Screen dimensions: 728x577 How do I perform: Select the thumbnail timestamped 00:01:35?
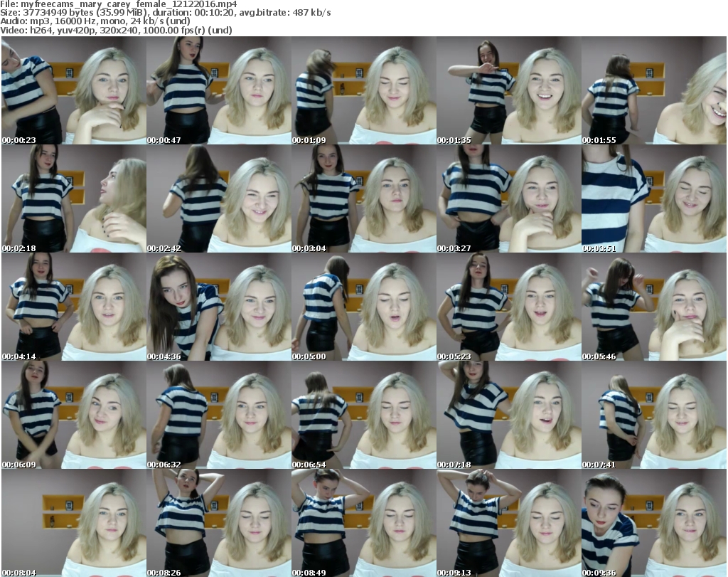509,90
